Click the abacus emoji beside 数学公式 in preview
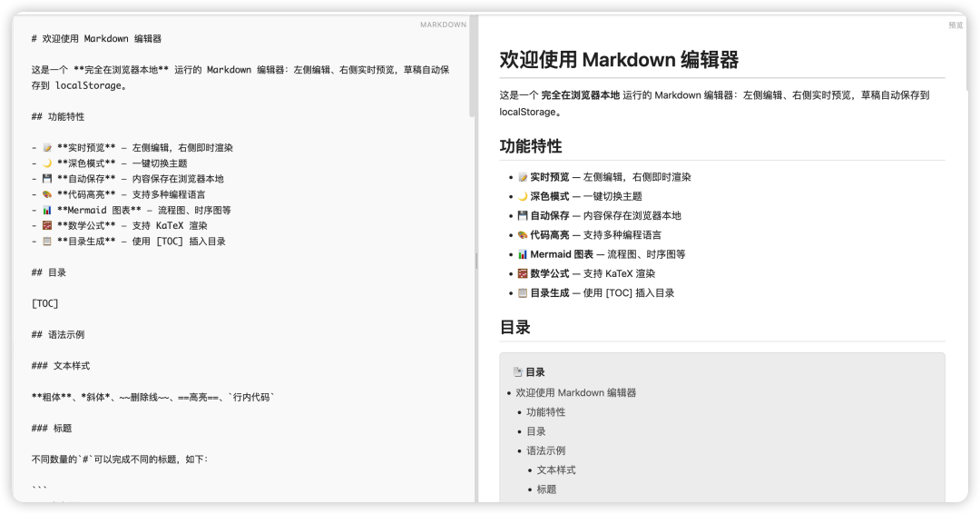This screenshot has width=980, height=514. click(523, 274)
